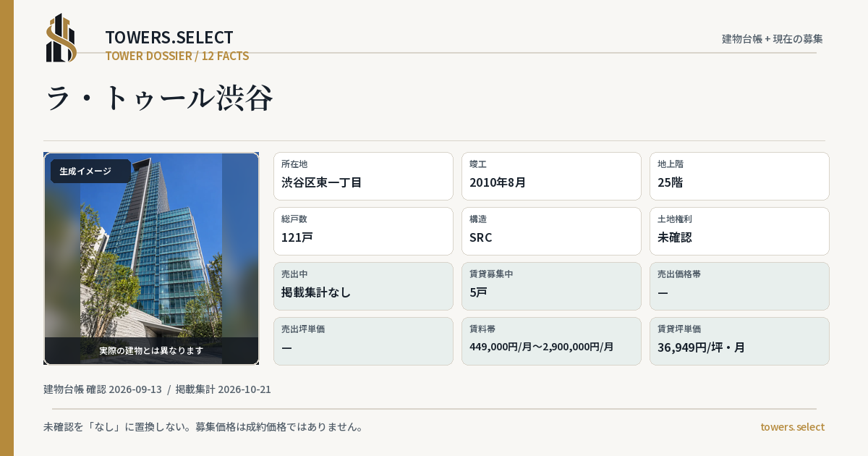Screen dimensions: 868x456
Task: Select the 総戸数 121戸 card
Action: tap(363, 231)
